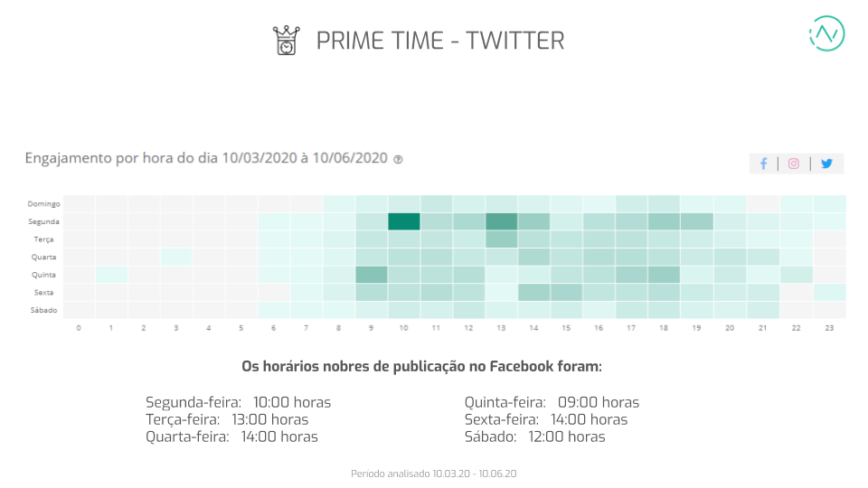The image size is (868, 488).
Task: Click the Quarta 3h heatmap cell
Action: tap(176, 257)
